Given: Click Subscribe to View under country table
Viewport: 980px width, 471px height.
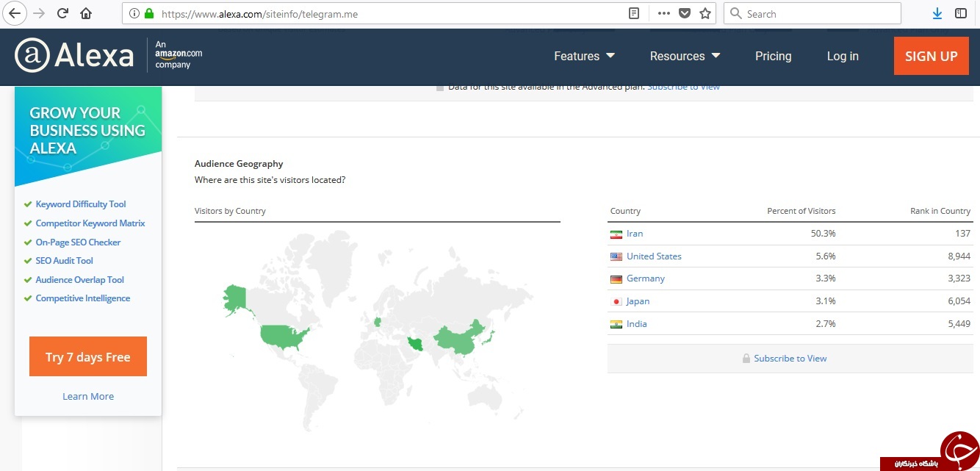Looking at the screenshot, I should click(x=790, y=359).
